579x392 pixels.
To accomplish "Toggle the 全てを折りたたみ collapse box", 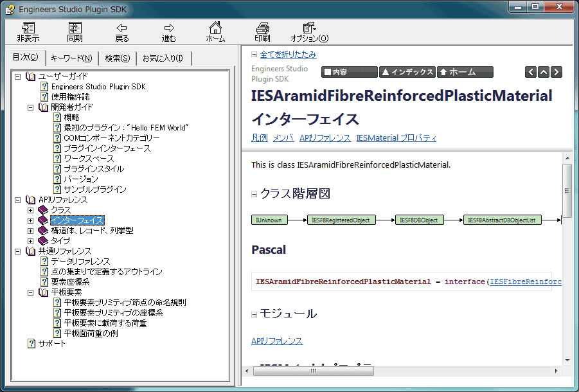I will point(254,55).
